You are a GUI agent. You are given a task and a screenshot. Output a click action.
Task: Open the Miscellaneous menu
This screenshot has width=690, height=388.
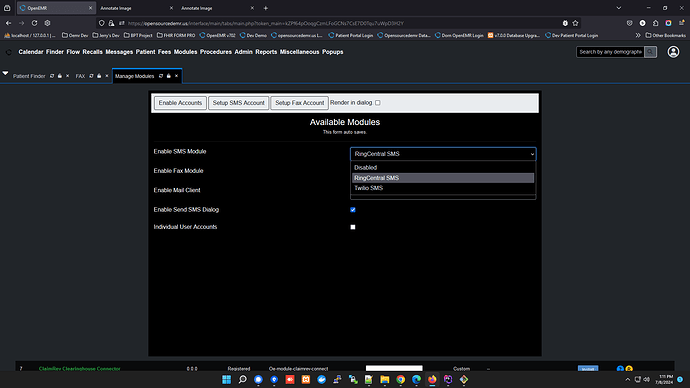pyautogui.click(x=300, y=52)
